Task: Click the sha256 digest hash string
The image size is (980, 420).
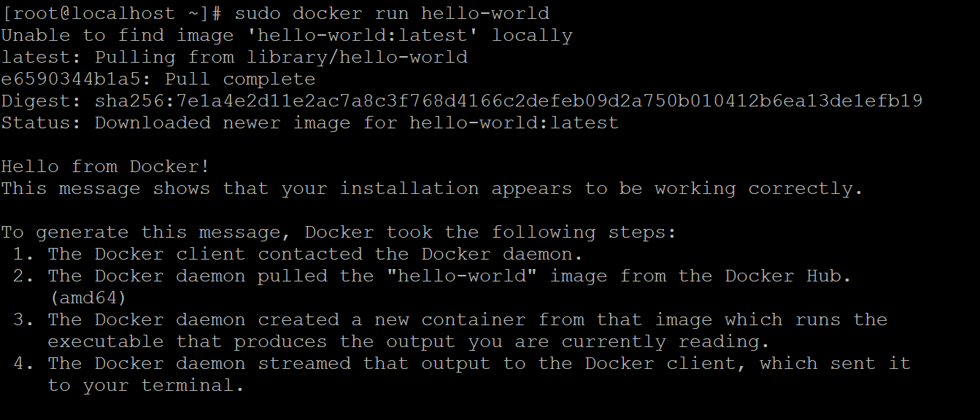Action: click(x=509, y=101)
